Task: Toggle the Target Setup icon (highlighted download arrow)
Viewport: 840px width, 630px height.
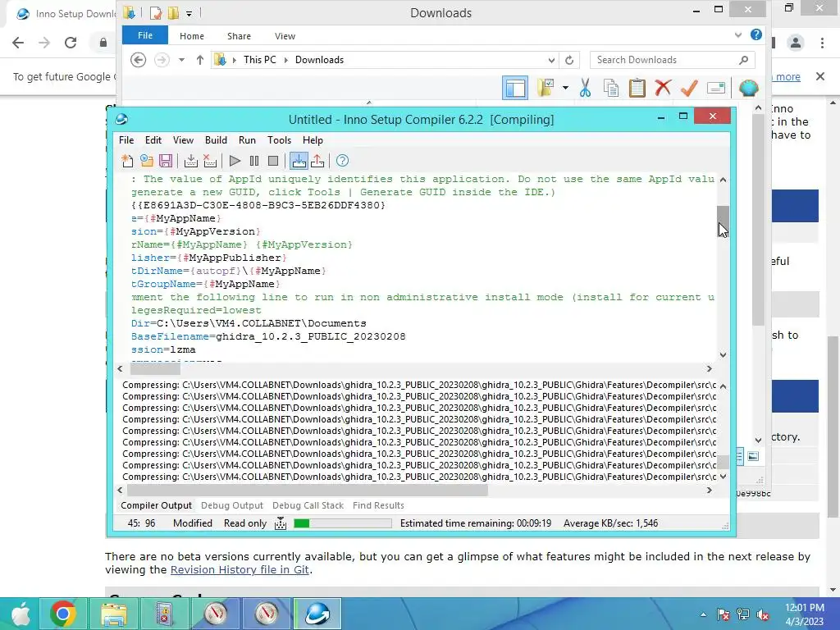Action: [x=299, y=161]
